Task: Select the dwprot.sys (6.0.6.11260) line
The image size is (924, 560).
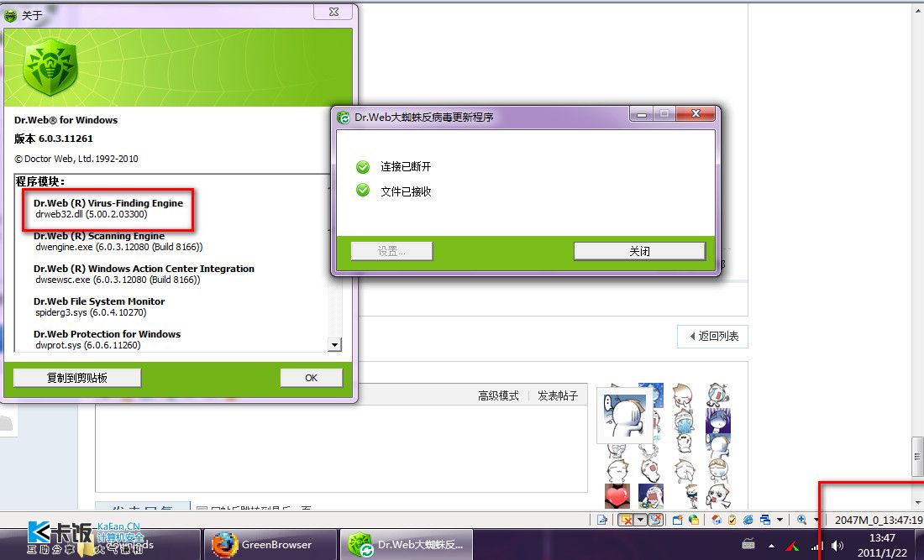Action: (88, 345)
